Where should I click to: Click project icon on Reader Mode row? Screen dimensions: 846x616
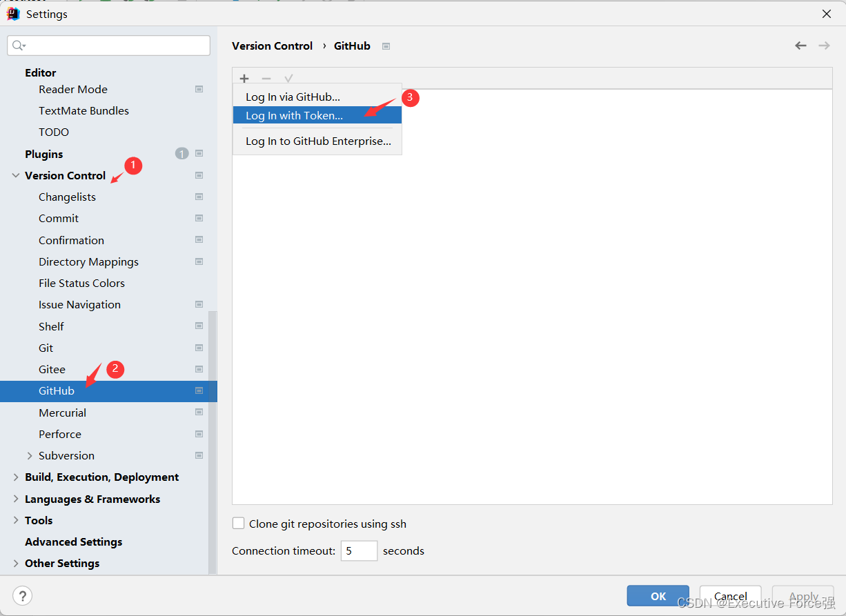[x=199, y=89]
